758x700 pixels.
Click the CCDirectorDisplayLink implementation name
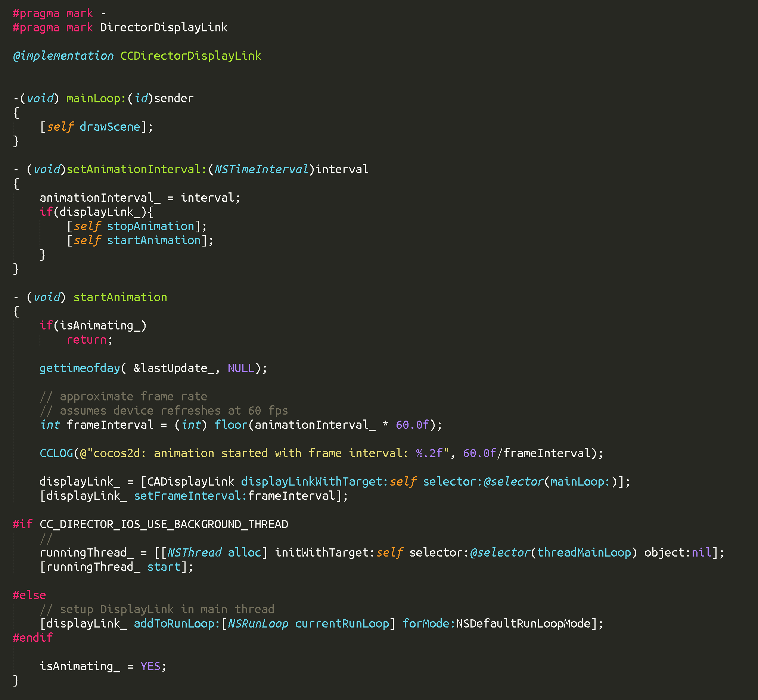189,56
